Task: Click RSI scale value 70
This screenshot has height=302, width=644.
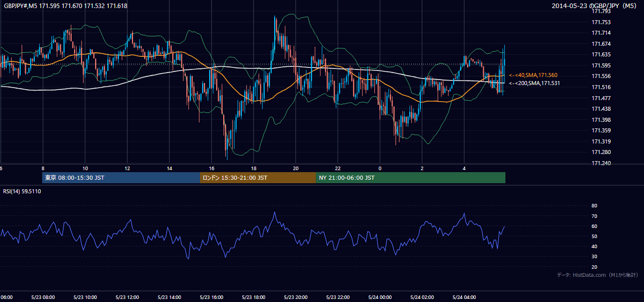Action: click(x=595, y=216)
